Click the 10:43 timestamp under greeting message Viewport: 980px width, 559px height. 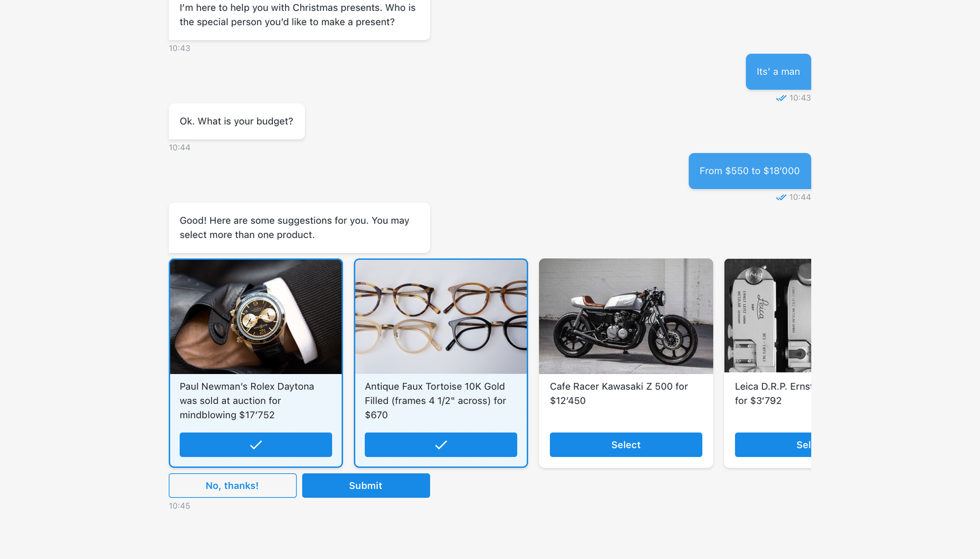pyautogui.click(x=180, y=48)
